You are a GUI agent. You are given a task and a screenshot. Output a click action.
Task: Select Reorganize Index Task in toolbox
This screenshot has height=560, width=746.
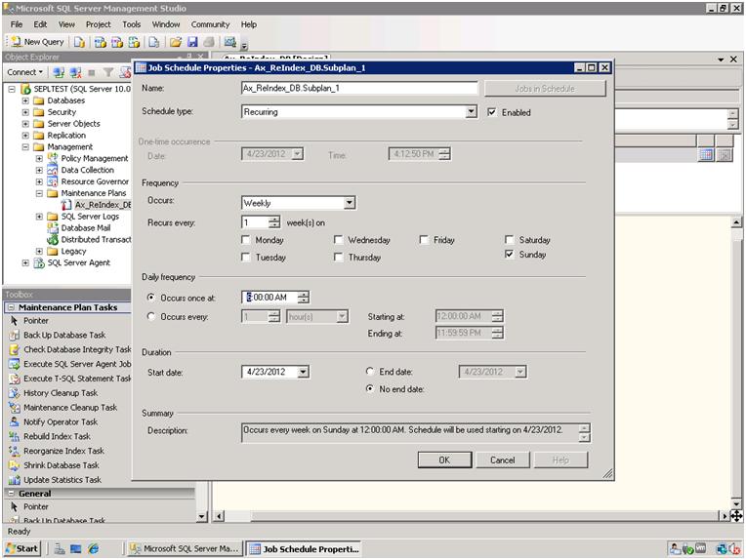pos(63,451)
